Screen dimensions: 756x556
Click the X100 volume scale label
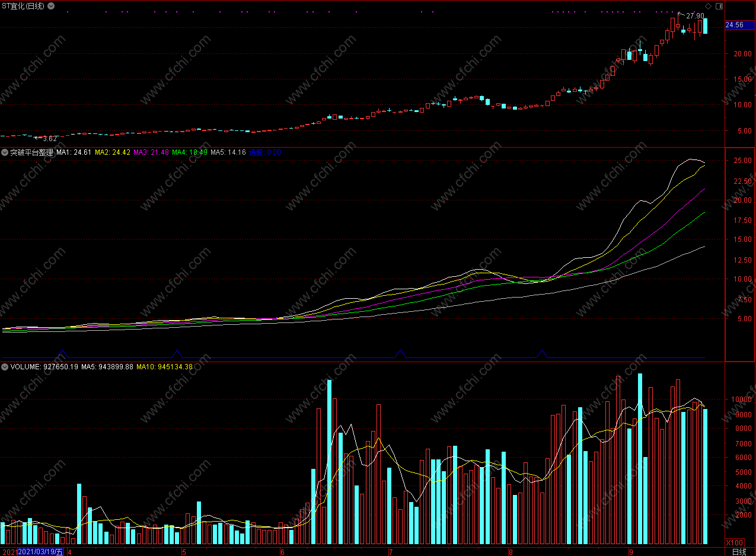tap(735, 543)
